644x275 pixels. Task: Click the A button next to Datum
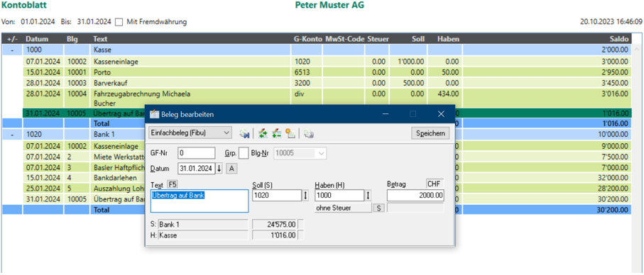[x=231, y=169]
